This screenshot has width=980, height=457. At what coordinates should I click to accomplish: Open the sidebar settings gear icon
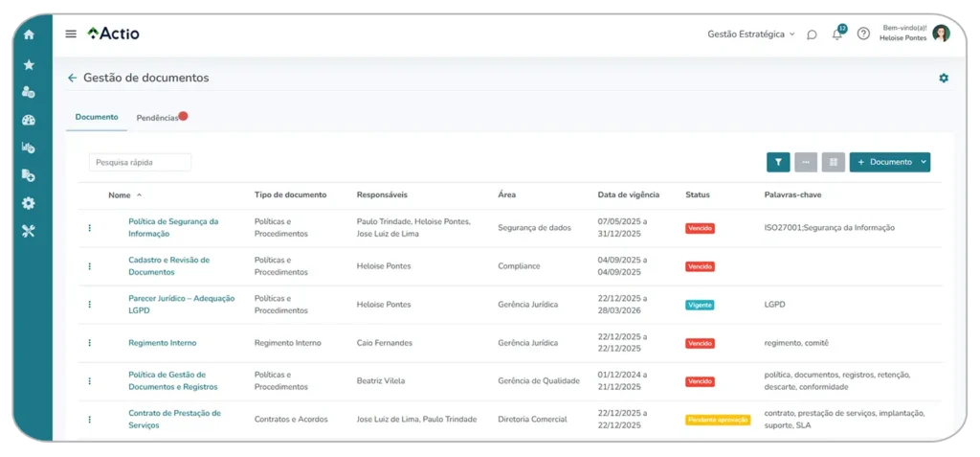[x=29, y=203]
